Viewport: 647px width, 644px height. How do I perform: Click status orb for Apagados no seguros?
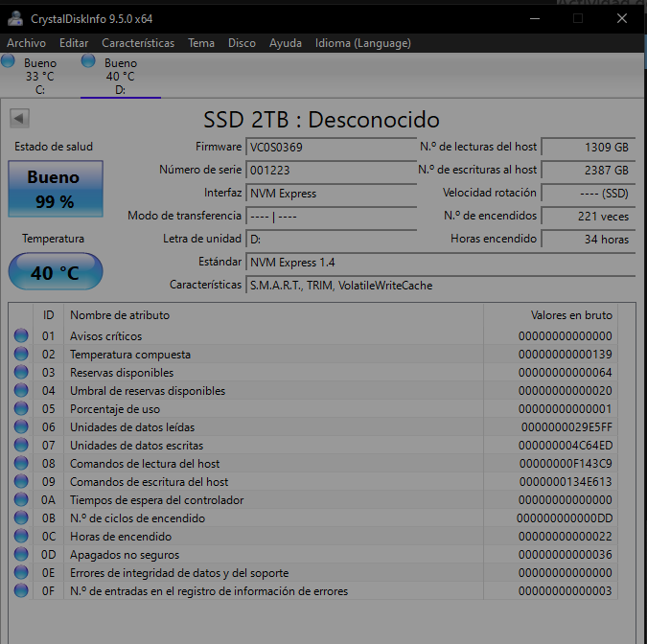(21, 554)
